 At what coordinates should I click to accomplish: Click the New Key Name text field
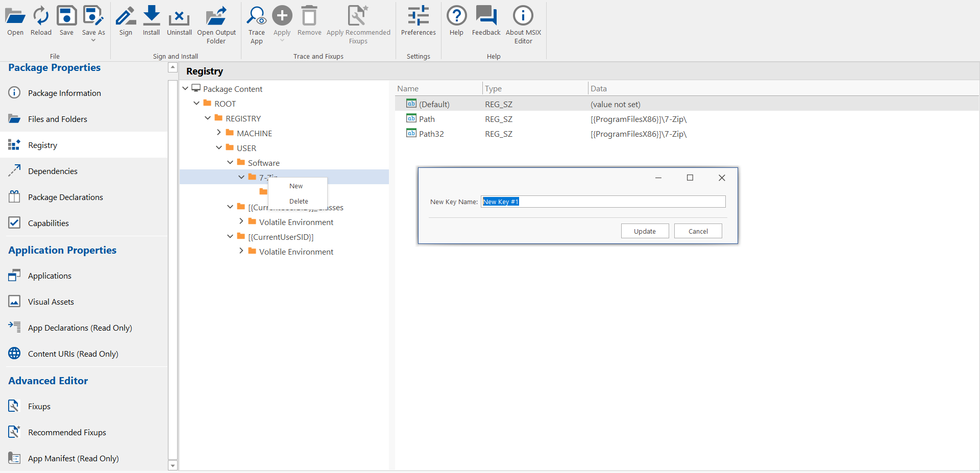click(602, 202)
